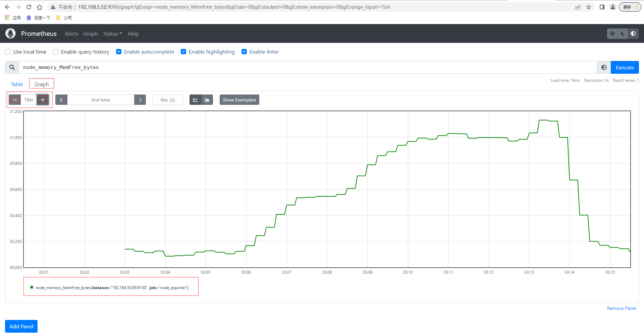644x335 pixels.
Task: Move end time forward with right chevron
Action: (140, 100)
